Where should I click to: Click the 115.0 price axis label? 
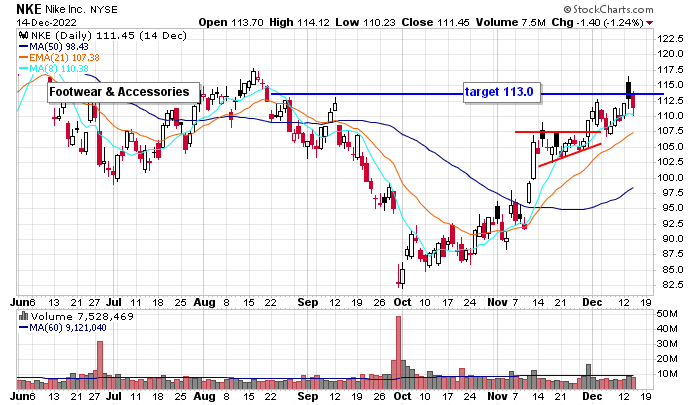coord(670,85)
